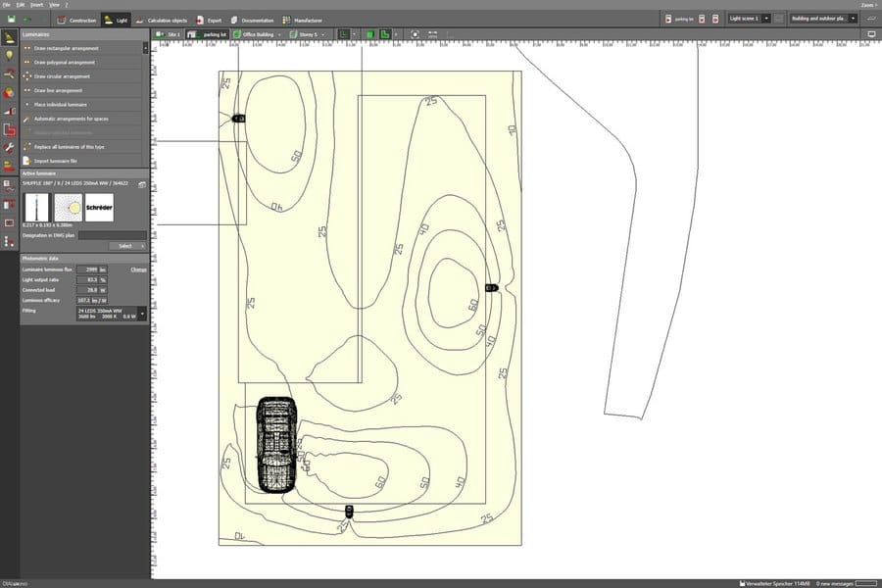This screenshot has height=588, width=882.
Task: Select the colored spheres sidebar tool
Action: point(9,92)
